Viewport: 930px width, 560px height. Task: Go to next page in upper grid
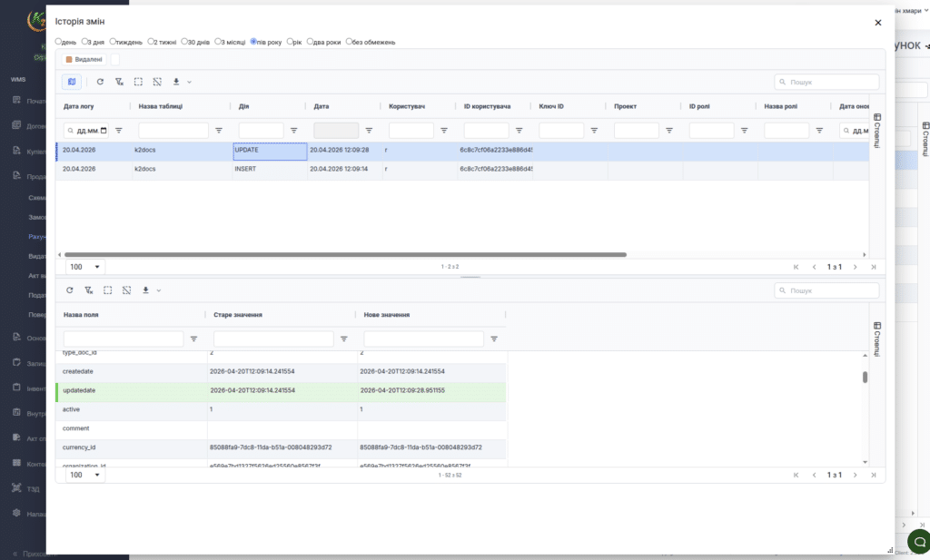point(855,267)
